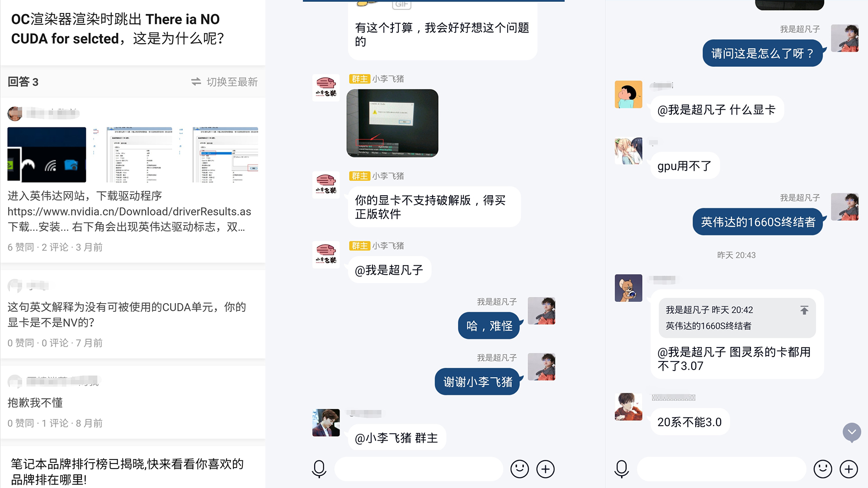This screenshot has height=488, width=868.
Task: Click the message input field in right chat
Action: 722,469
